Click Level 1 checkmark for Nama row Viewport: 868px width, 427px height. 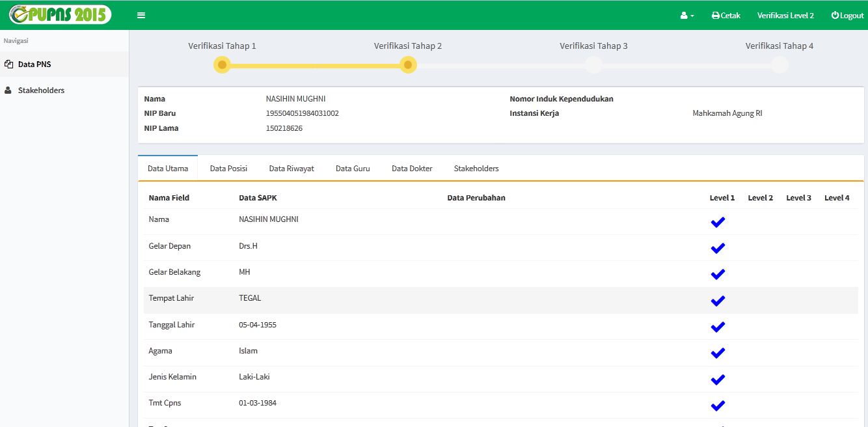point(718,222)
